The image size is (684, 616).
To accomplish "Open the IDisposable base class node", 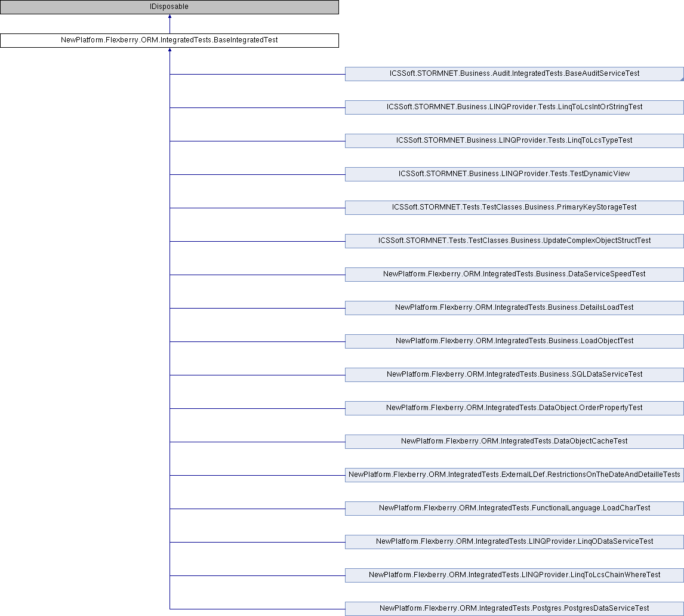I will (x=170, y=7).
